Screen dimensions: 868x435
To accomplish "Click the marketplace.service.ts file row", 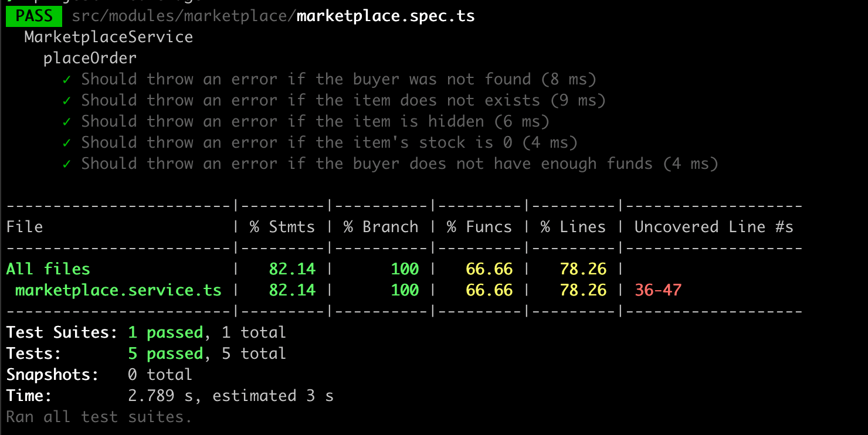I will coord(118,290).
